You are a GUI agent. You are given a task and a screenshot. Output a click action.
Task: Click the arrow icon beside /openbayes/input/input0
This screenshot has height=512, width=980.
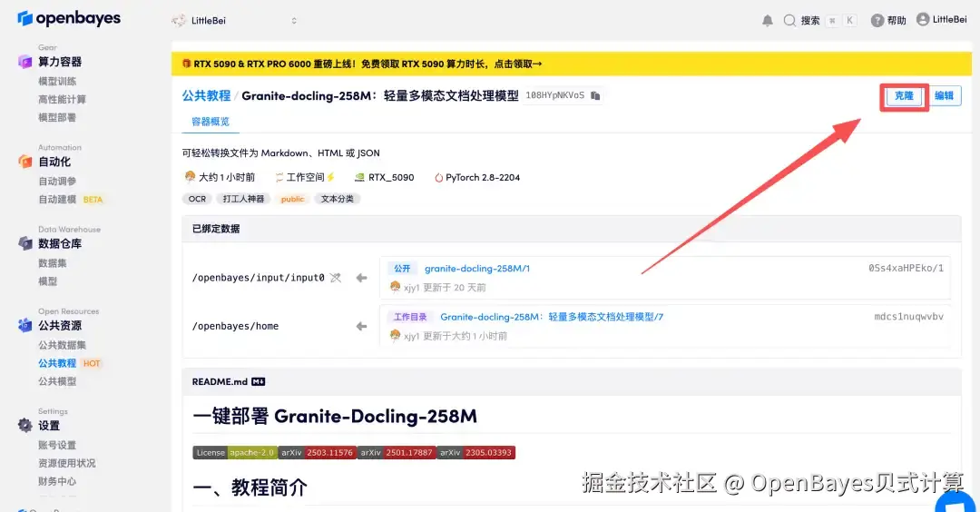point(361,278)
